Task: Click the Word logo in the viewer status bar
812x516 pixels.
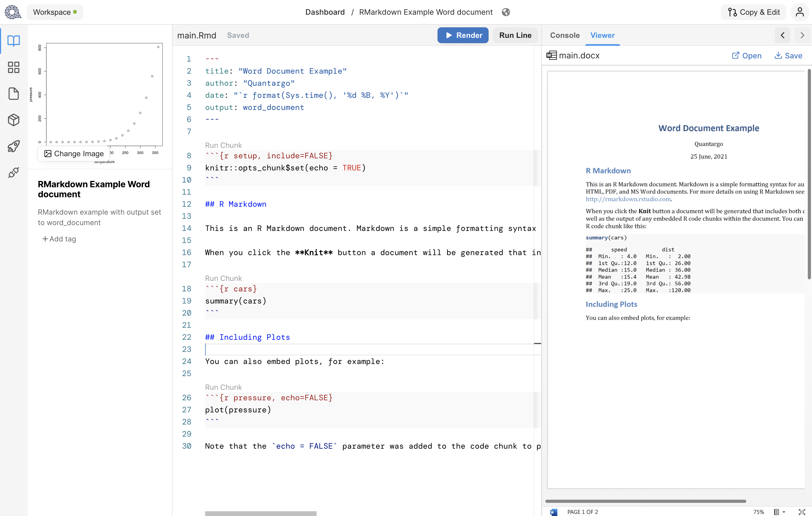Action: pos(553,512)
